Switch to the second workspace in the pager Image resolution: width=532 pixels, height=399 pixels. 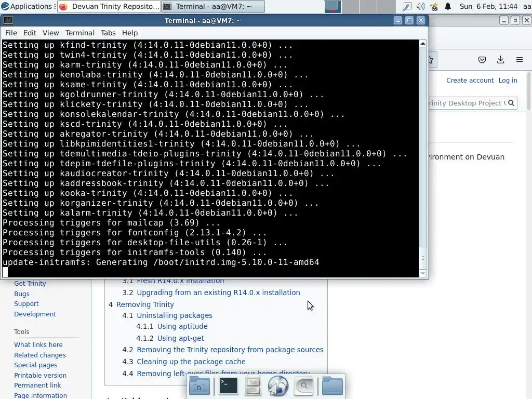[x=351, y=6]
